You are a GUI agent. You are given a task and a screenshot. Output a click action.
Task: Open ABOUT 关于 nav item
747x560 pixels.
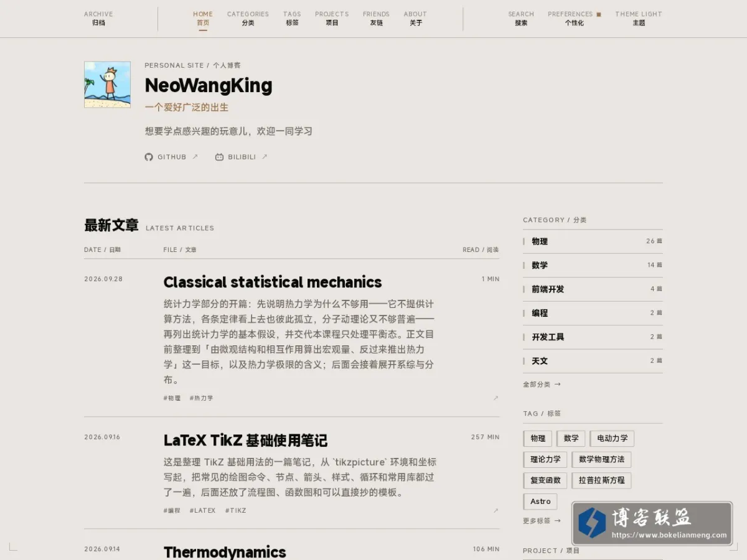point(415,18)
